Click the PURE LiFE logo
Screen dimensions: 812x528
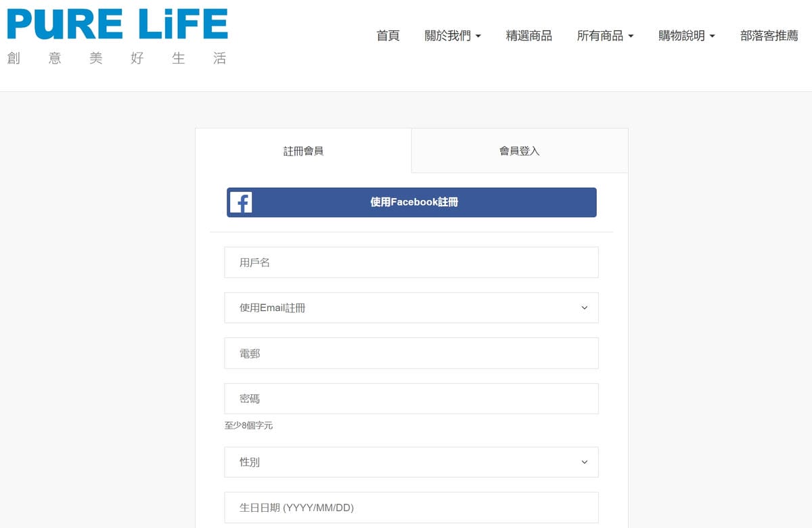(x=117, y=24)
